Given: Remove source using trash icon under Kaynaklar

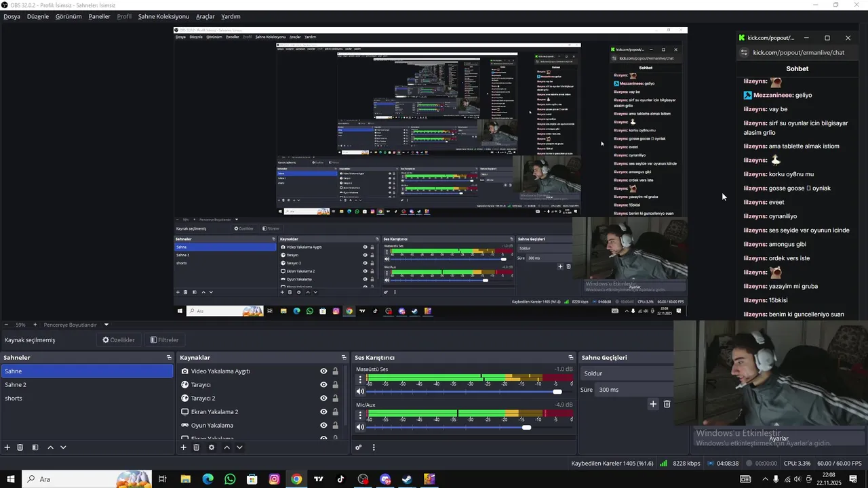Looking at the screenshot, I should tap(197, 447).
